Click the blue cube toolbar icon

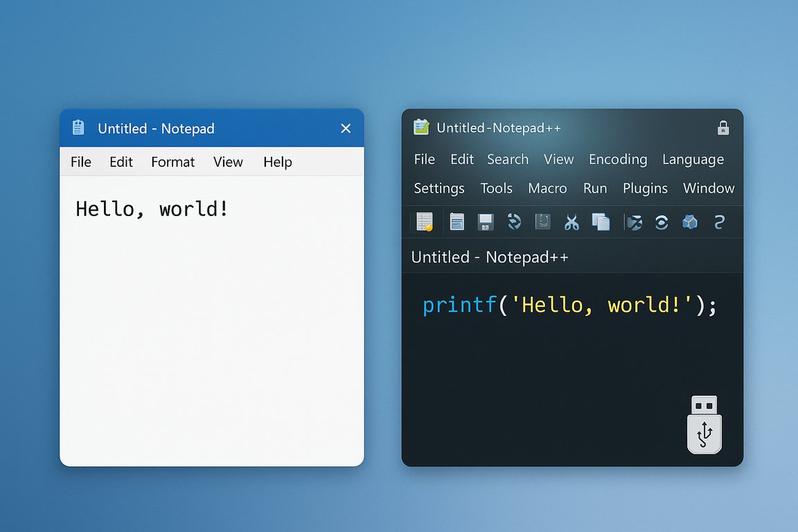(690, 222)
